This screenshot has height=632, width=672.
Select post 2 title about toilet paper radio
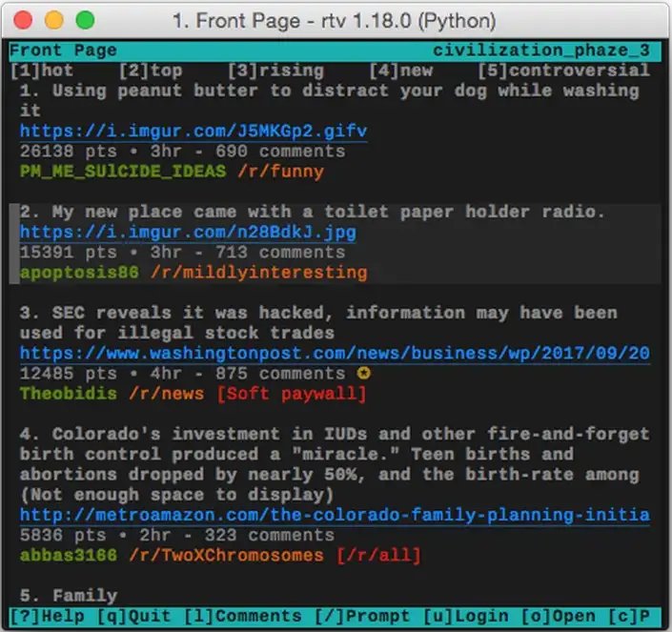[x=313, y=212]
